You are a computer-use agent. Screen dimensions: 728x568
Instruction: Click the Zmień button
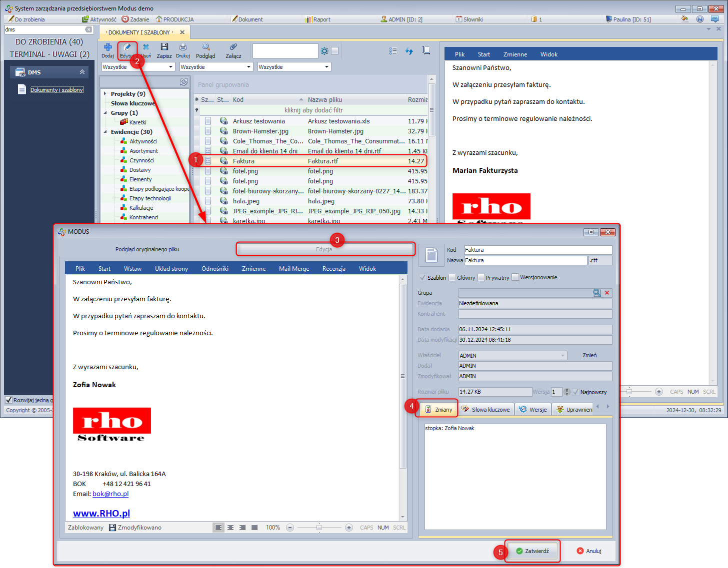[589, 355]
